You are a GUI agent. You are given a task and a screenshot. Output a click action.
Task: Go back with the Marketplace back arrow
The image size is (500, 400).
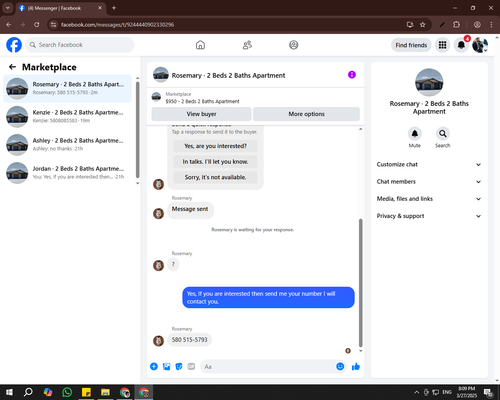(x=13, y=67)
